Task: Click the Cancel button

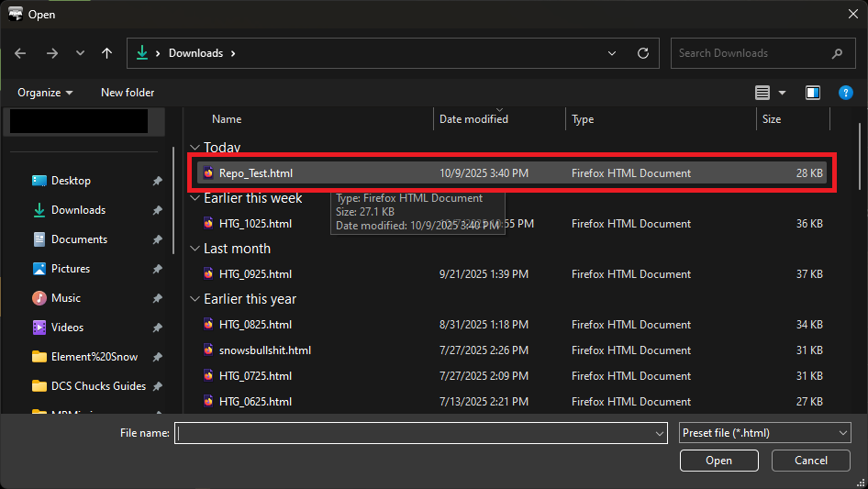Action: pyautogui.click(x=810, y=461)
